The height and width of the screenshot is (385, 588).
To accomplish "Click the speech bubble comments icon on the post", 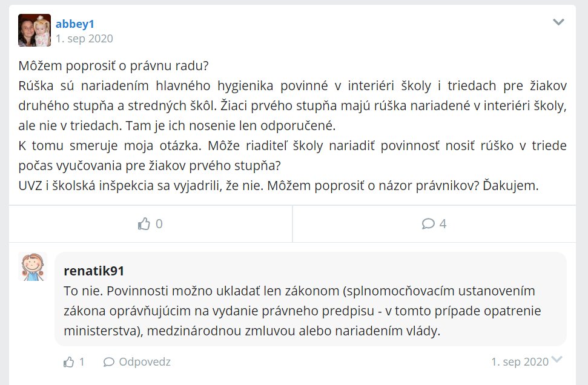I will (x=428, y=224).
